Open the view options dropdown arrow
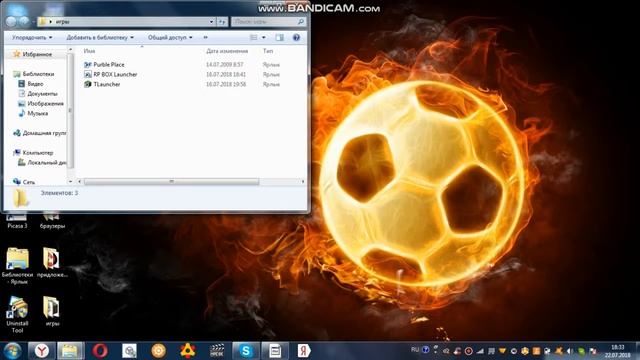Viewport: 640px width, 360px height. click(264, 38)
